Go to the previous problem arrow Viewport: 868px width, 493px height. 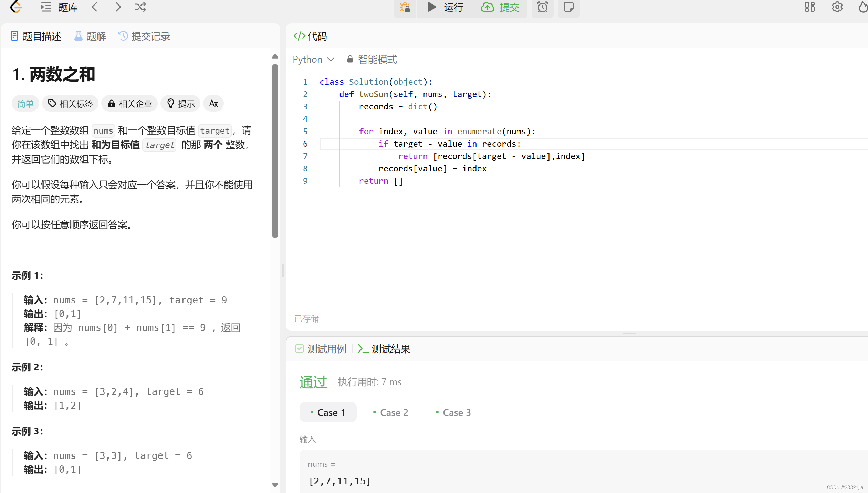pos(95,7)
